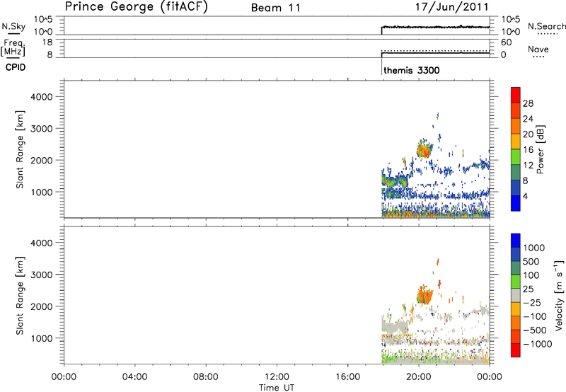Click the blue top segment of Velocity colorbar
The width and height of the screenshot is (566, 392).
[516, 240]
